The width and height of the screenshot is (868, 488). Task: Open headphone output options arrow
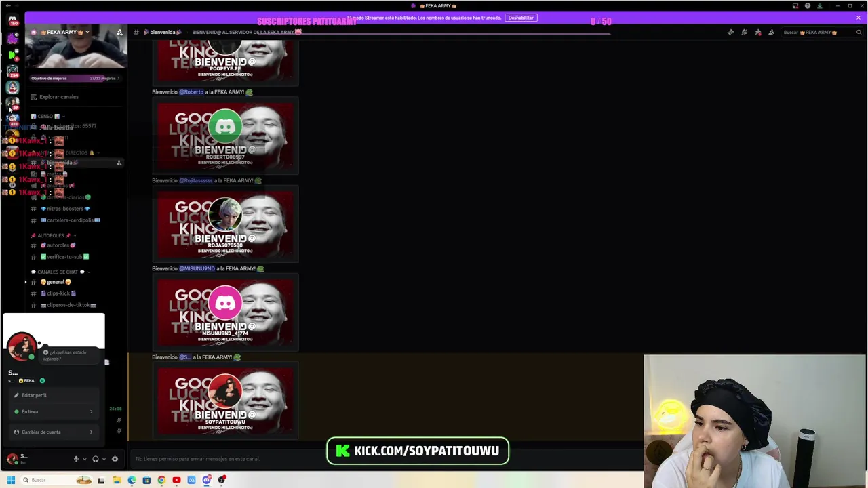pos(104,459)
